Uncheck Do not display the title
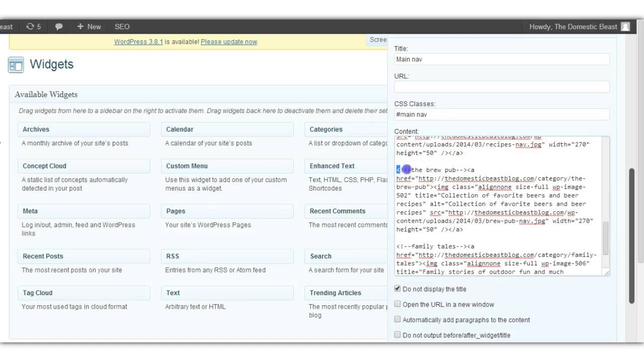This screenshot has width=644, height=362. tap(397, 289)
